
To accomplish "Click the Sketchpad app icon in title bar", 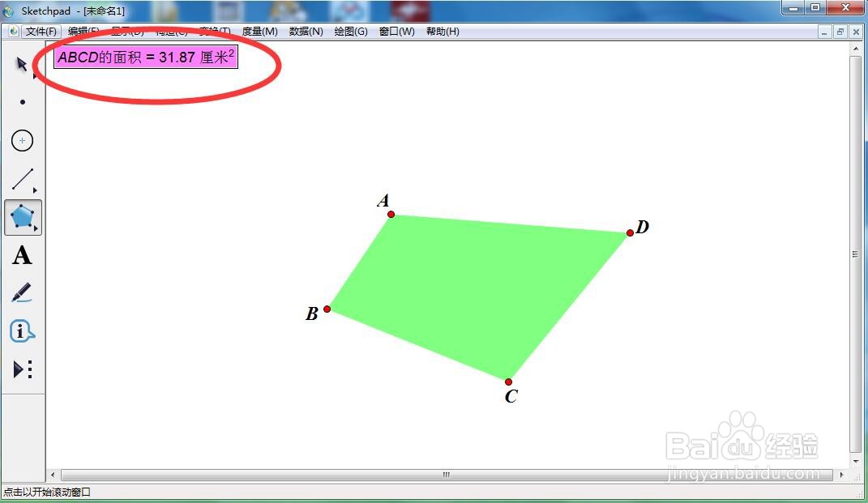I will 8,11.
